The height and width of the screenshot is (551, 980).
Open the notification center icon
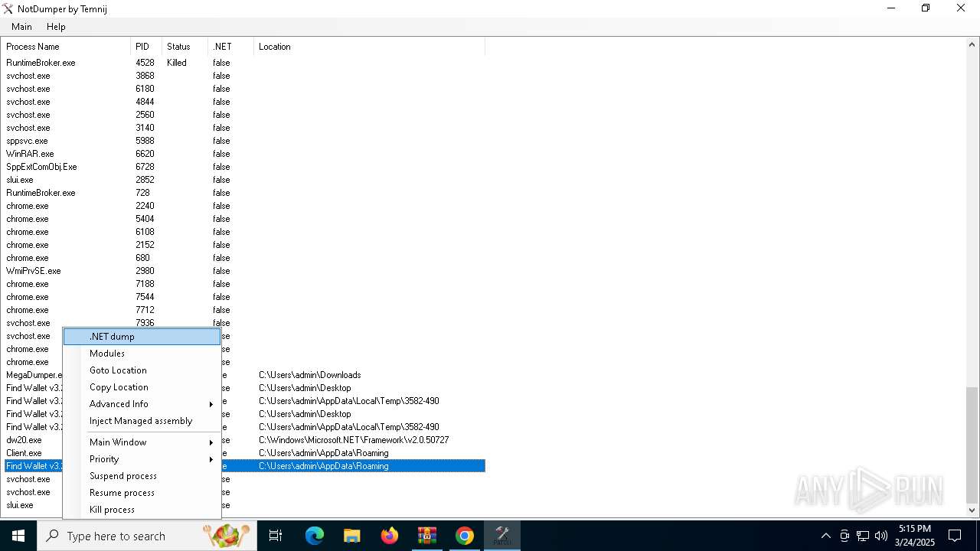pyautogui.click(x=955, y=536)
